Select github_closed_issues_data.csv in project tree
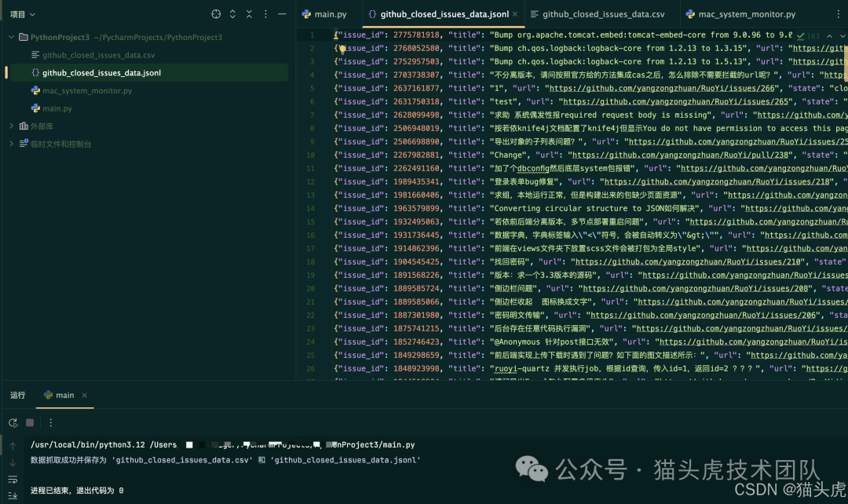Viewport: 848px width, 504px height. point(99,55)
